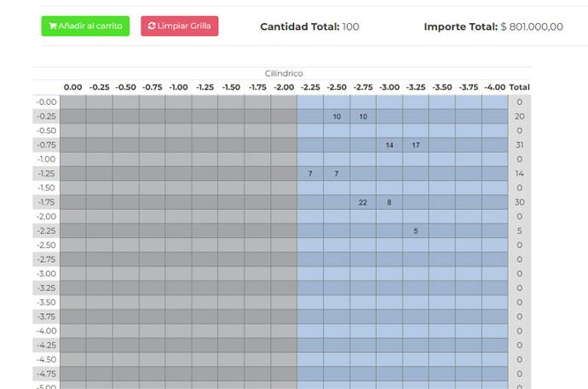Click the -2.25 cylinder column header
Screen dimensions: 588x389
[310, 87]
